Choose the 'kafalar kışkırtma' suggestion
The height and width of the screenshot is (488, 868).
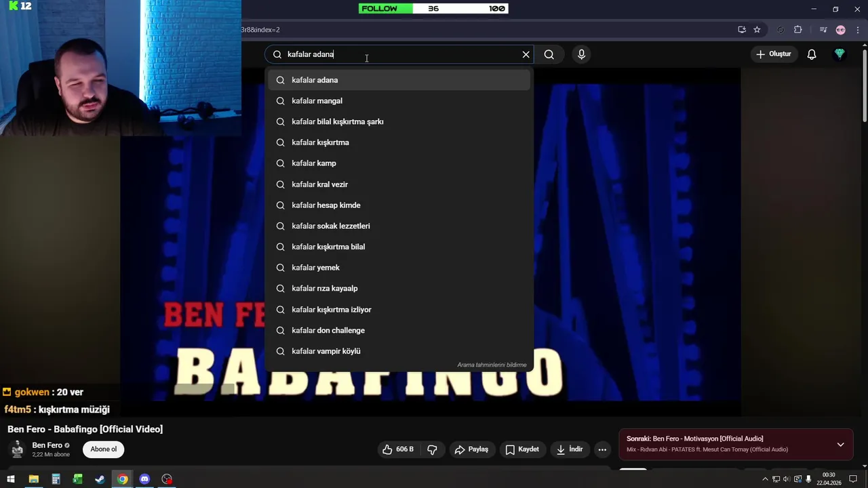[x=399, y=142]
